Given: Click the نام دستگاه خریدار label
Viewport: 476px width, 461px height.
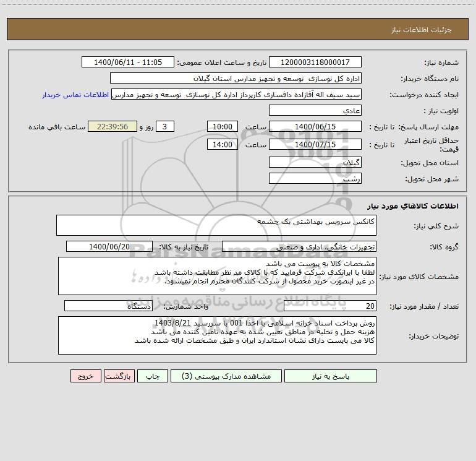Looking at the screenshot, I should coord(430,79).
